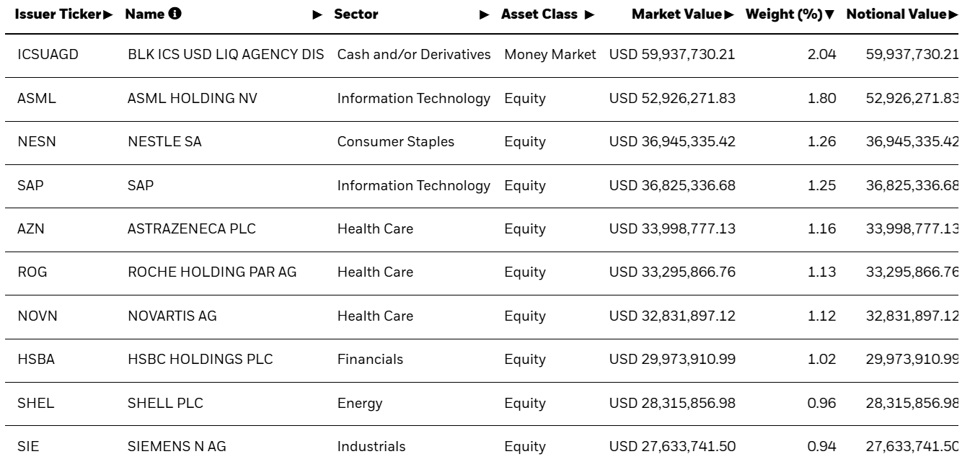Sort table by Sector header

356,14
